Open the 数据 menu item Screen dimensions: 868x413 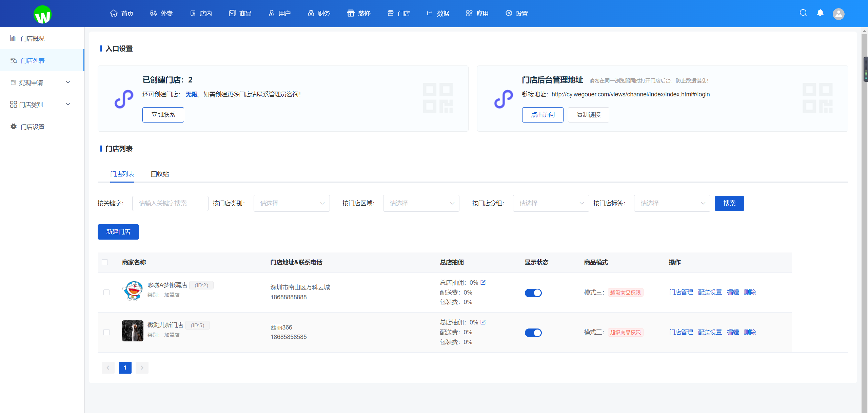point(438,13)
